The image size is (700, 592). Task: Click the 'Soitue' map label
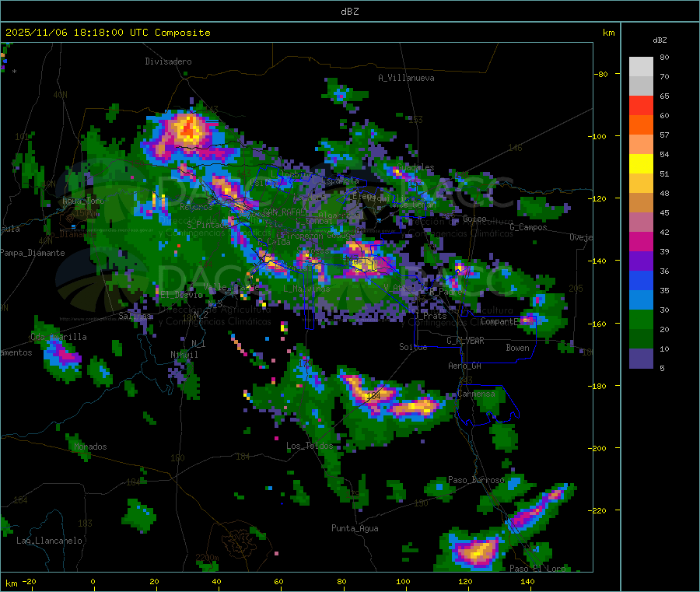[413, 347]
